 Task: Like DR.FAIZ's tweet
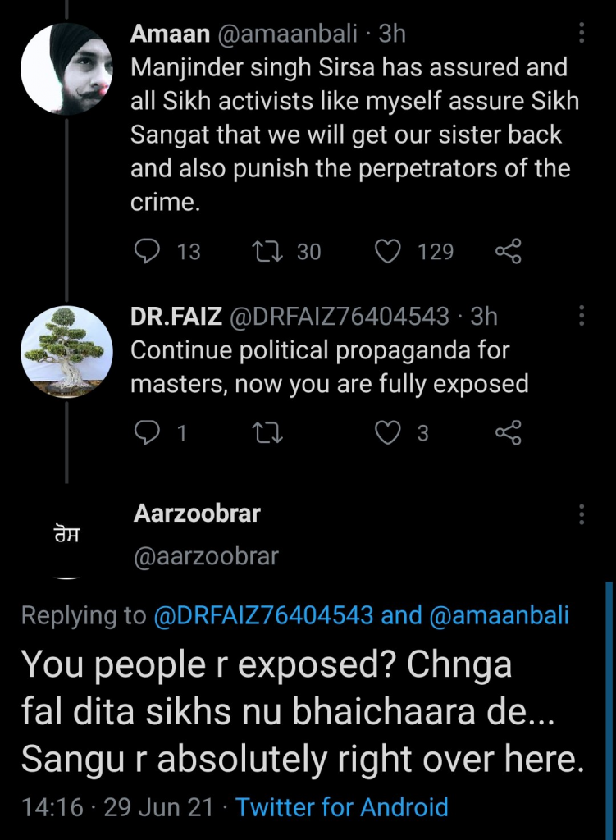tap(386, 432)
